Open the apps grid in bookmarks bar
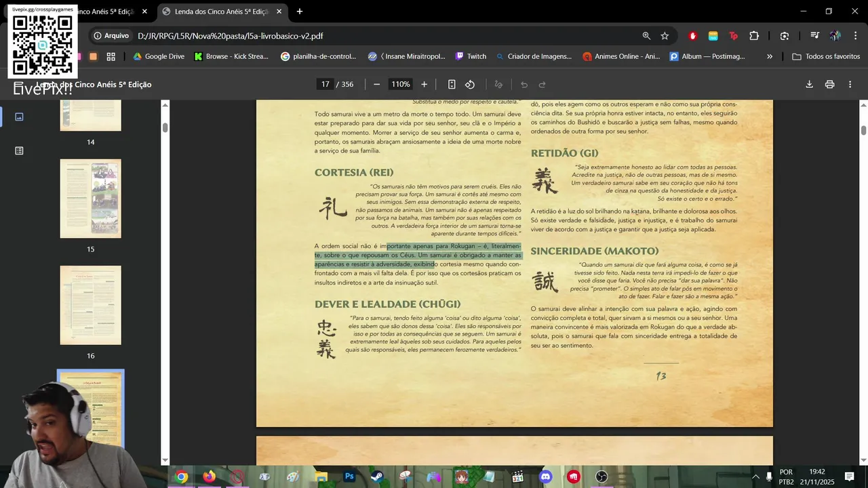This screenshot has height=488, width=868. pyautogui.click(x=111, y=56)
